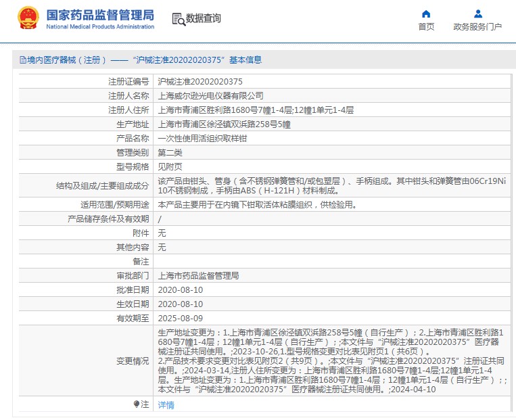Click the product name 一次性使用活组织取样钳

201,138
